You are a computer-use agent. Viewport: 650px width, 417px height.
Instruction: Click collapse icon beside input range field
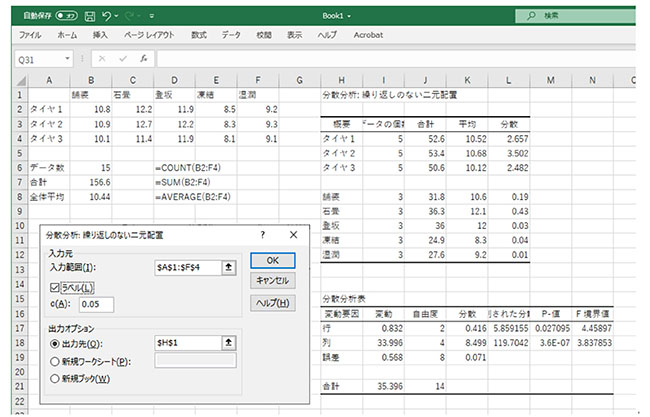click(x=229, y=267)
